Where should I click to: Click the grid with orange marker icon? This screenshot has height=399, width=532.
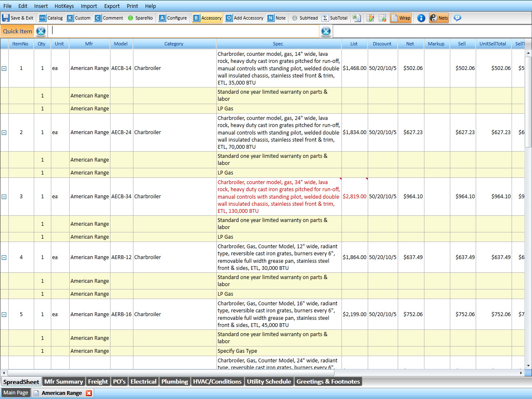pos(382,18)
